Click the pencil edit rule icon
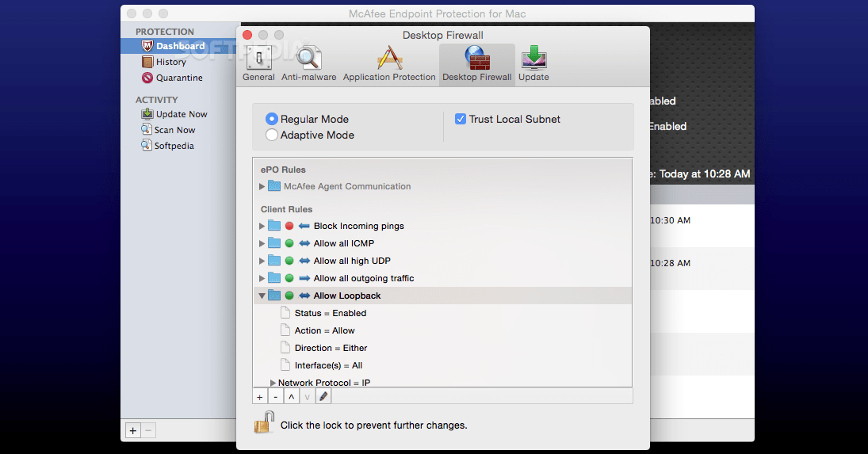 (x=323, y=396)
